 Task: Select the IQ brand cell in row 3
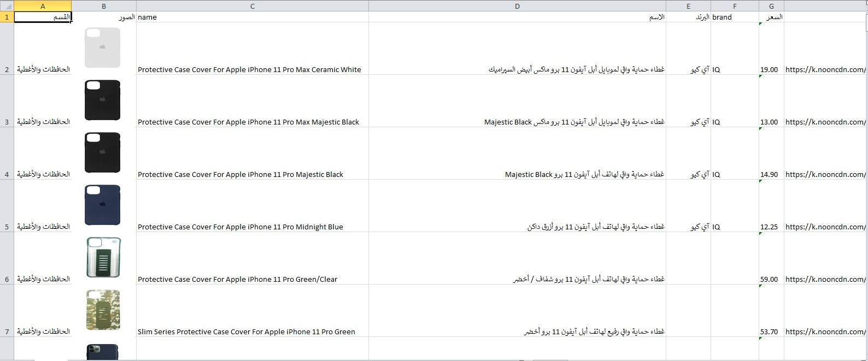(735, 101)
